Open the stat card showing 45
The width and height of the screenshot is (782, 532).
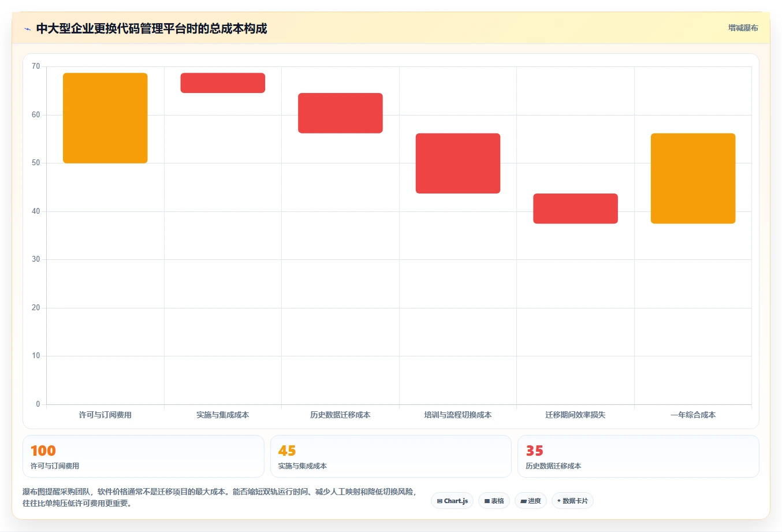pos(391,456)
